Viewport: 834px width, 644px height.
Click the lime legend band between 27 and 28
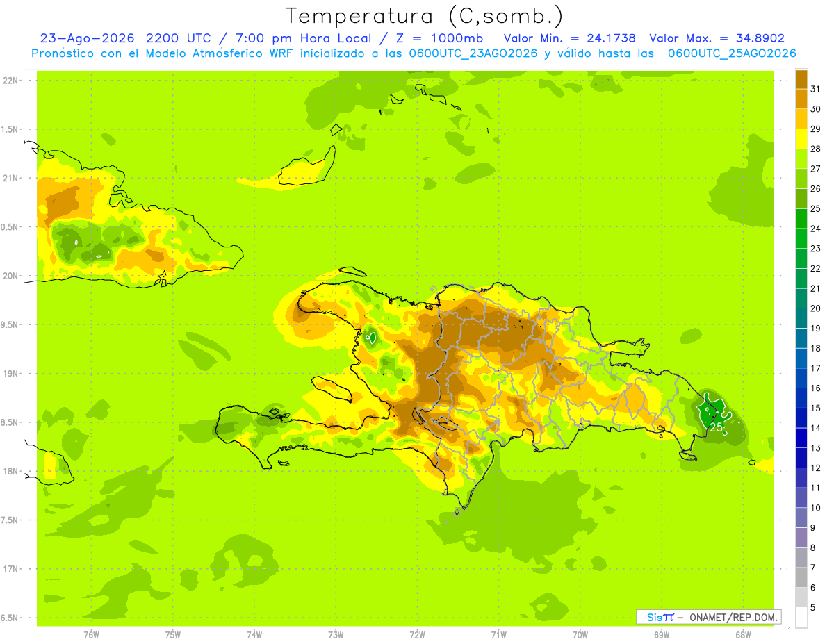(x=801, y=158)
